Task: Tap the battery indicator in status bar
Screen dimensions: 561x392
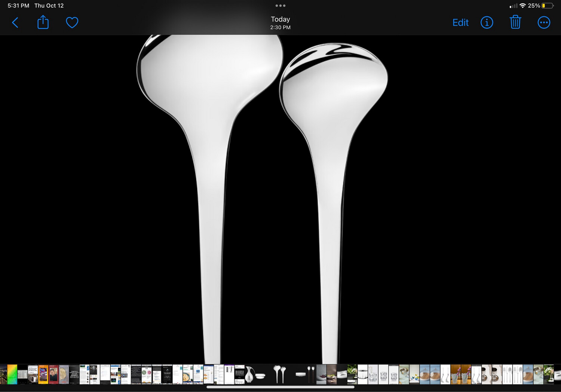Action: [x=548, y=6]
